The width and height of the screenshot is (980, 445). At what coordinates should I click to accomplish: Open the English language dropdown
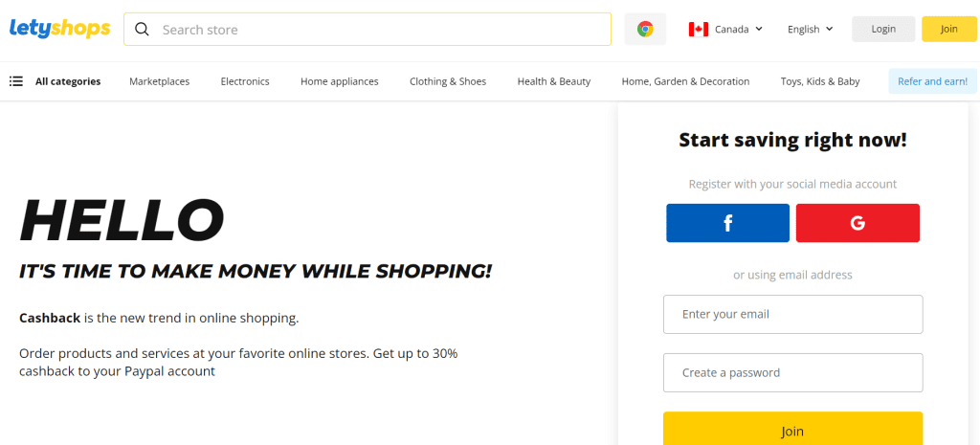coord(810,29)
